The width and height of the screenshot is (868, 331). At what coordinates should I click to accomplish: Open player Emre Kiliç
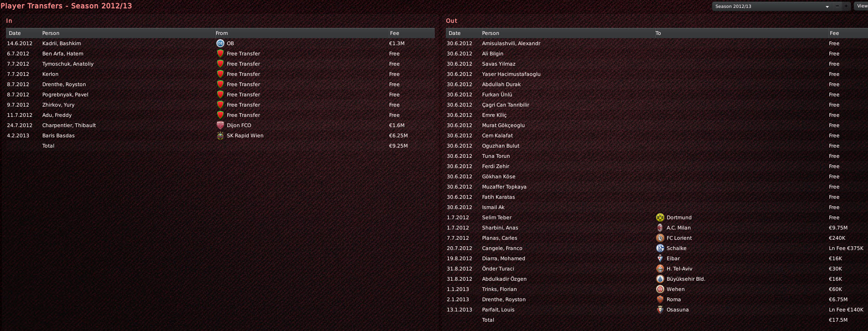click(494, 115)
